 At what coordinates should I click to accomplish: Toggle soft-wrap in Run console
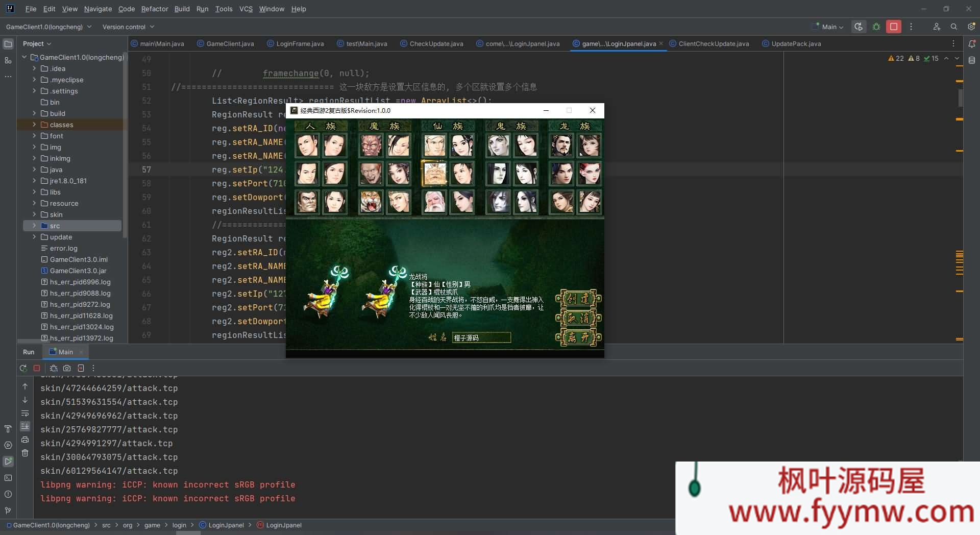click(x=25, y=413)
